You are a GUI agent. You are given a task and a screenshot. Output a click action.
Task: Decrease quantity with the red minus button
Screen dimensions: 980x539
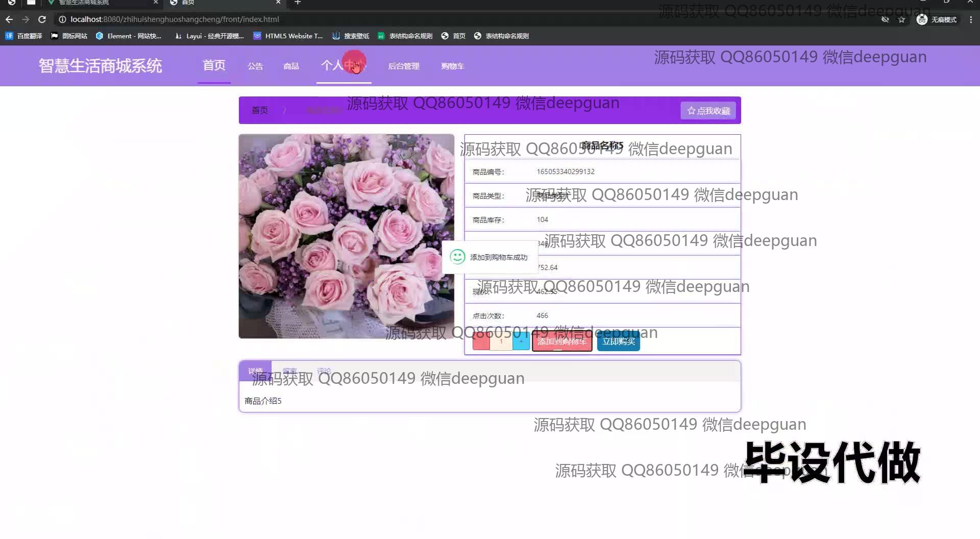tap(481, 341)
